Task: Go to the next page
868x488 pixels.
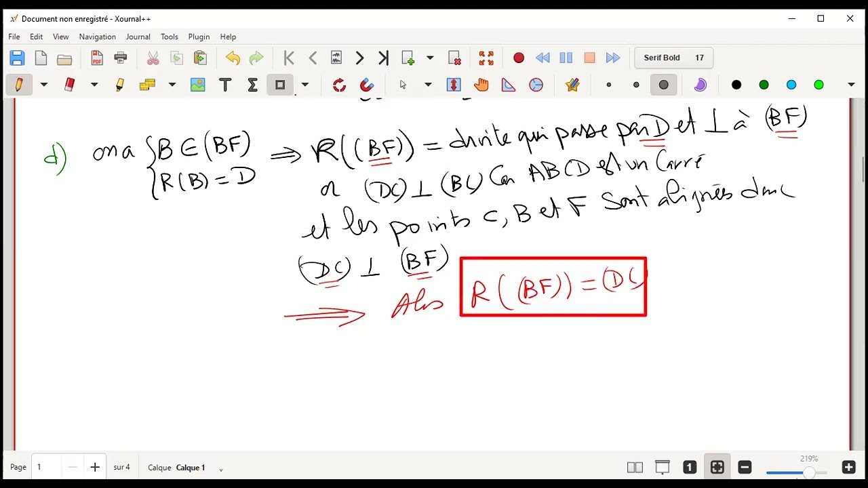Action: tap(359, 58)
